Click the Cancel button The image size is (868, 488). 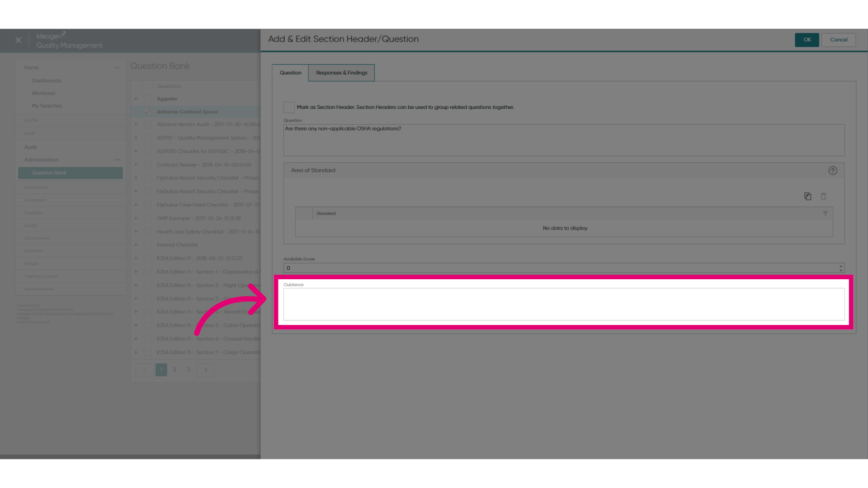click(x=839, y=40)
